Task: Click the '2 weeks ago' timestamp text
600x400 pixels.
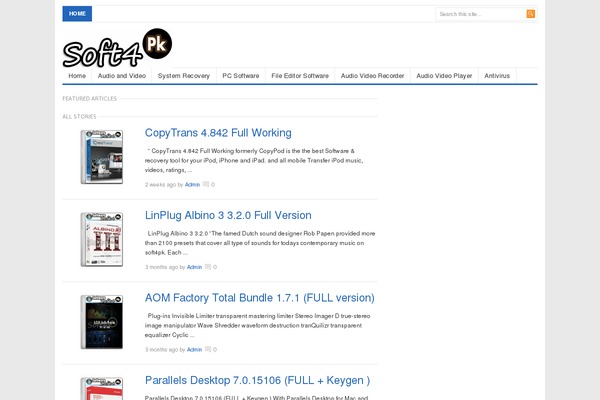Action: tap(160, 184)
